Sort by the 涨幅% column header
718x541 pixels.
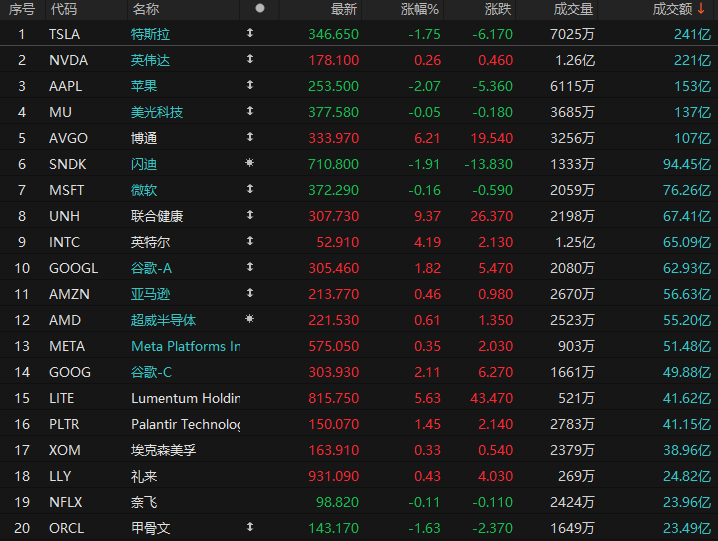coord(419,9)
